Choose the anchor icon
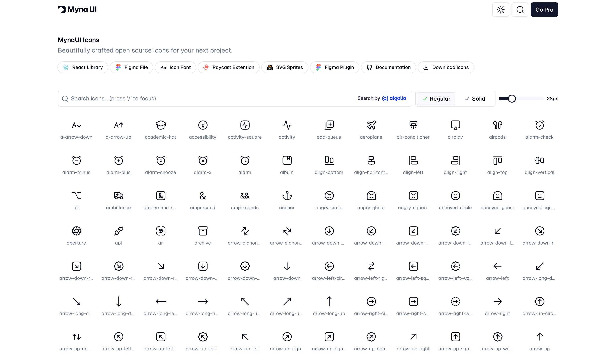616x364 pixels. [287, 196]
